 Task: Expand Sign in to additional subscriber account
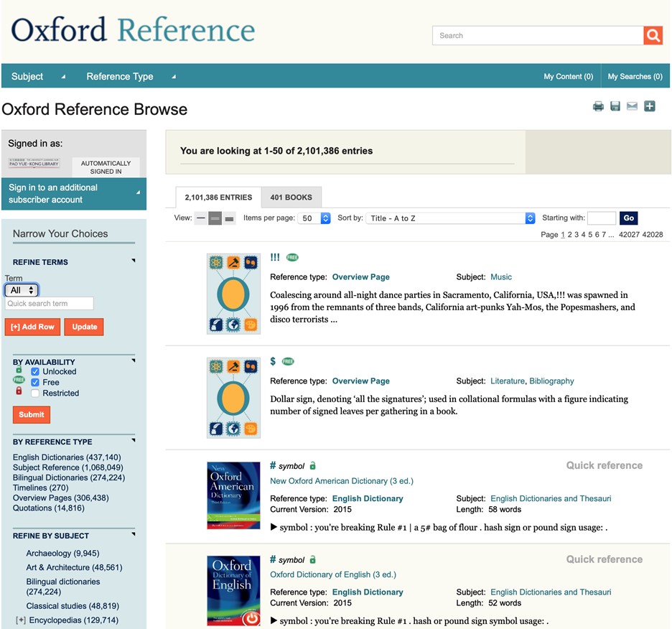(x=74, y=194)
